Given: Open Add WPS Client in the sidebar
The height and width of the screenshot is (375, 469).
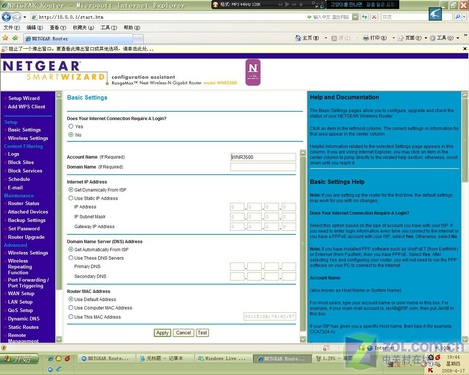Looking at the screenshot, I should click(x=26, y=107).
